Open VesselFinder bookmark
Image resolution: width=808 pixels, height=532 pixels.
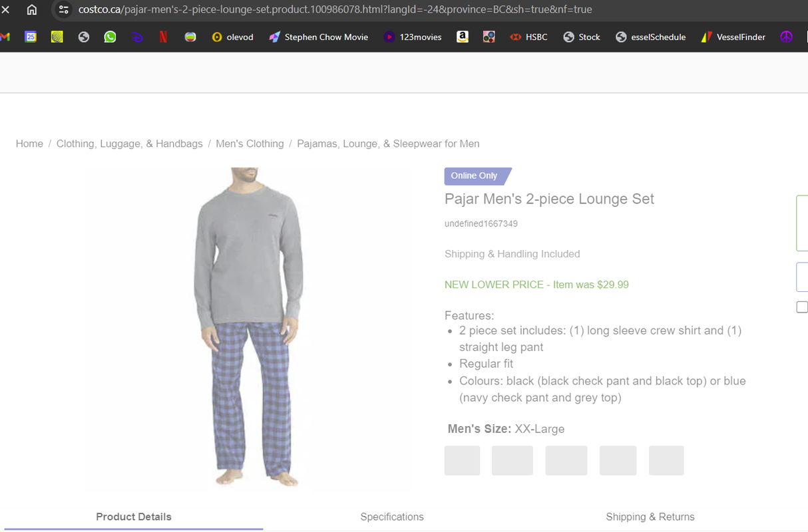733,37
